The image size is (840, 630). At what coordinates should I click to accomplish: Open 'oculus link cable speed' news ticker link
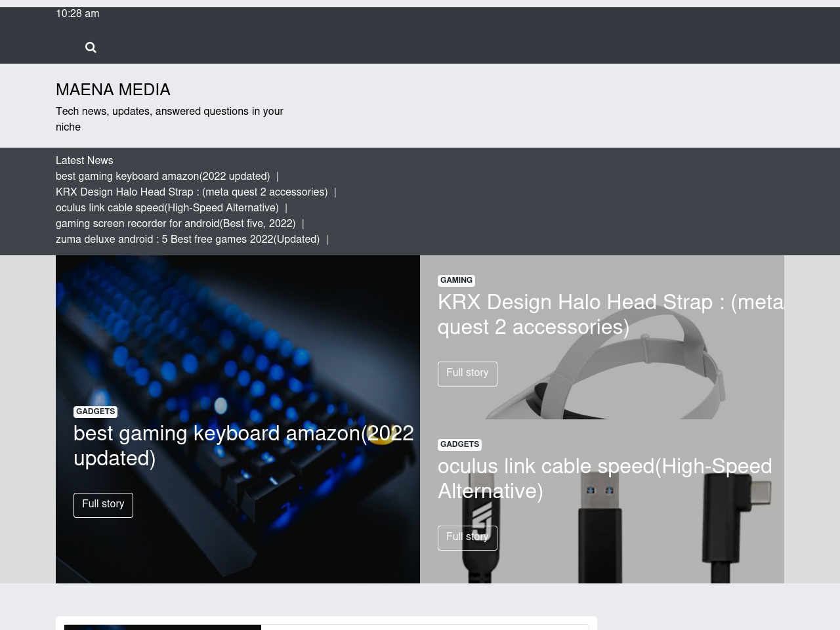coord(167,208)
